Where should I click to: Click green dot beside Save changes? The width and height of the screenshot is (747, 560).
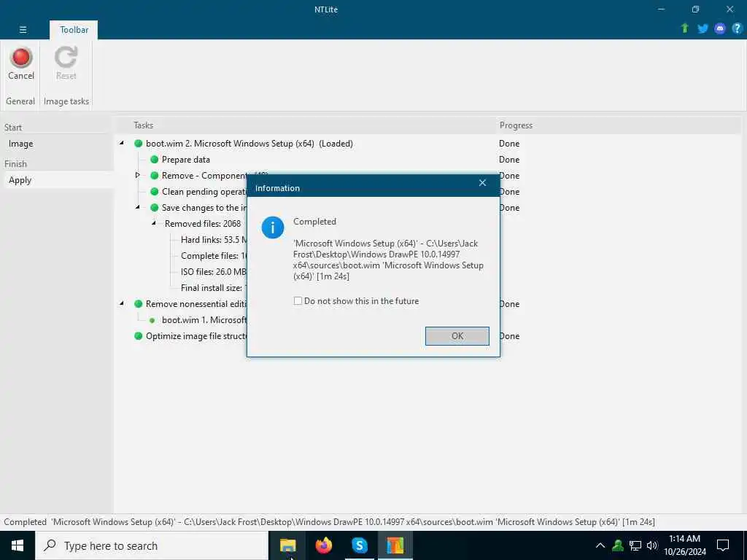pos(155,208)
